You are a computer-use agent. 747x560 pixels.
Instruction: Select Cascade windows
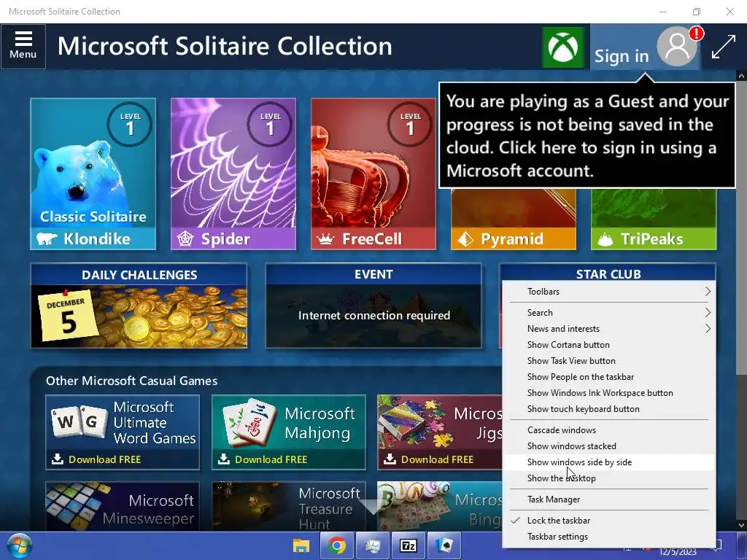click(x=609, y=430)
